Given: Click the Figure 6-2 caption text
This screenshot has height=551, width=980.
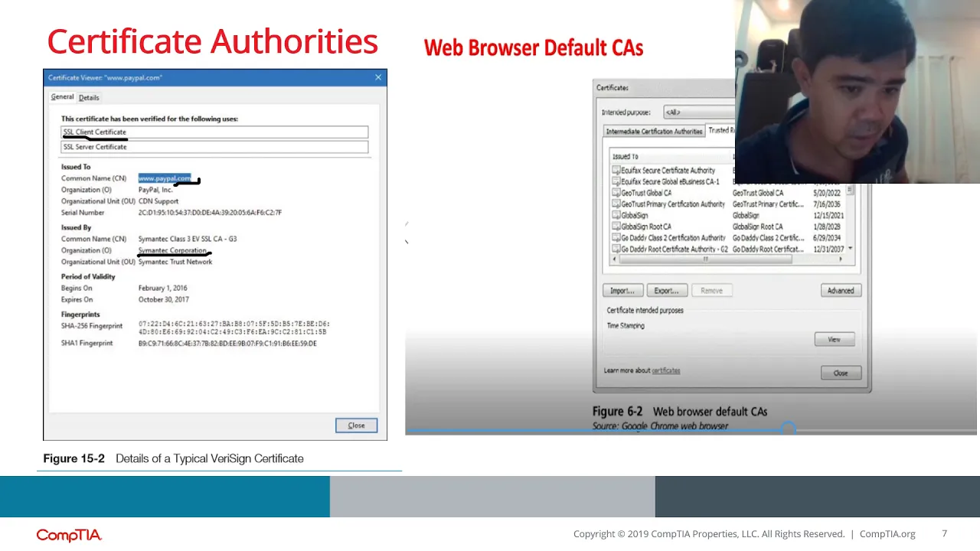Looking at the screenshot, I should pos(680,412).
